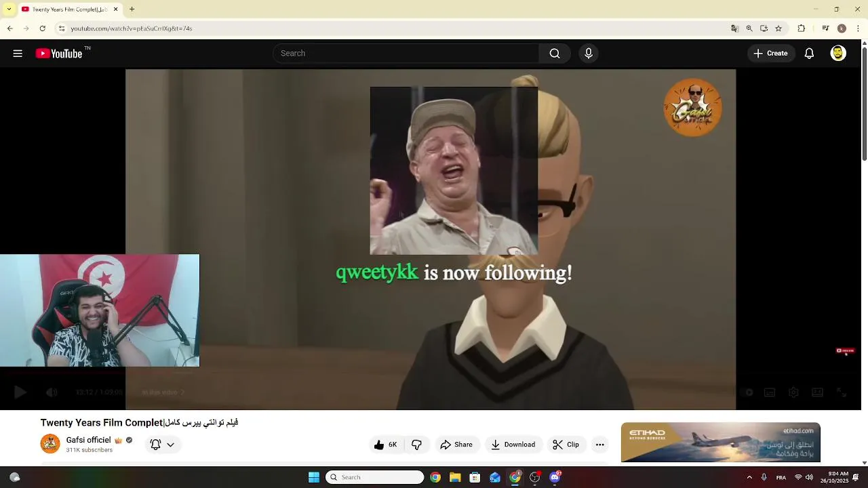Download the video
The width and height of the screenshot is (868, 488).
pos(513,445)
